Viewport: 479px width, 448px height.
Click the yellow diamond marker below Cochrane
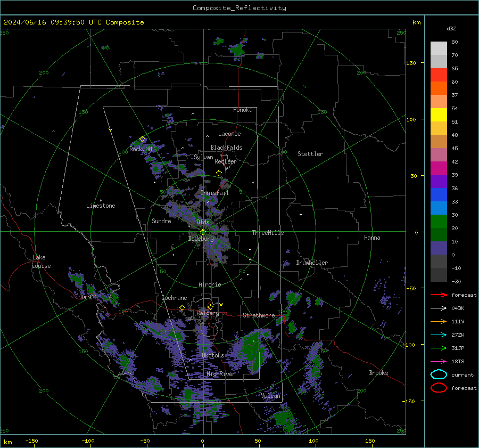(183, 308)
